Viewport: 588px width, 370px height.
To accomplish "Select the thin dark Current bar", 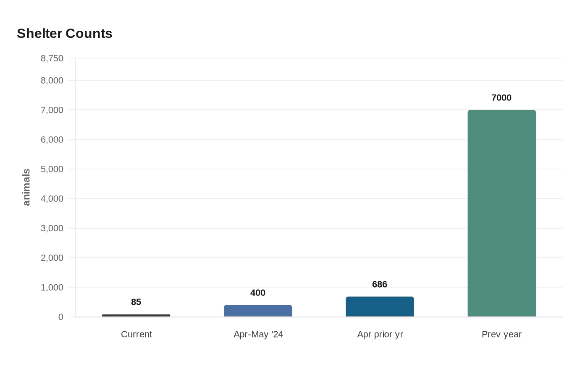I will [x=136, y=315].
